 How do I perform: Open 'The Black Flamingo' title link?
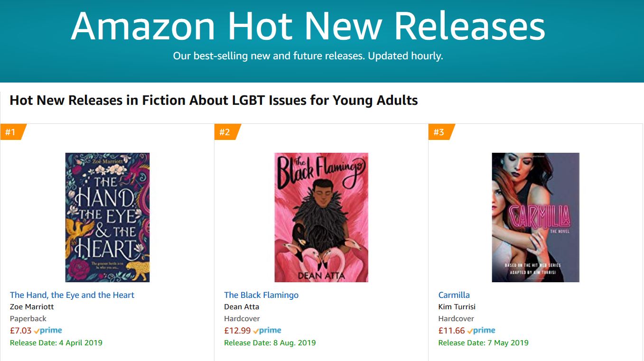[261, 295]
